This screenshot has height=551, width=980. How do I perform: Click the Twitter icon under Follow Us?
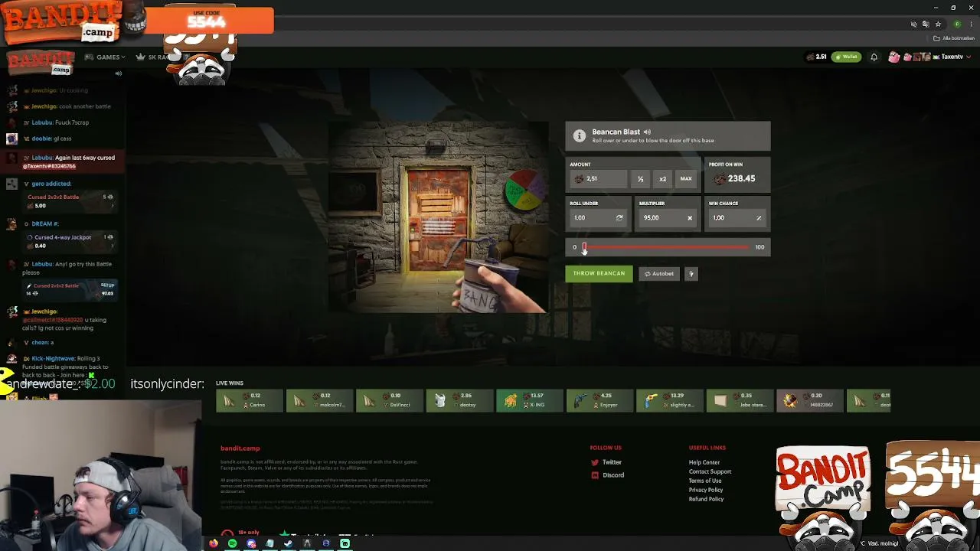pyautogui.click(x=595, y=462)
